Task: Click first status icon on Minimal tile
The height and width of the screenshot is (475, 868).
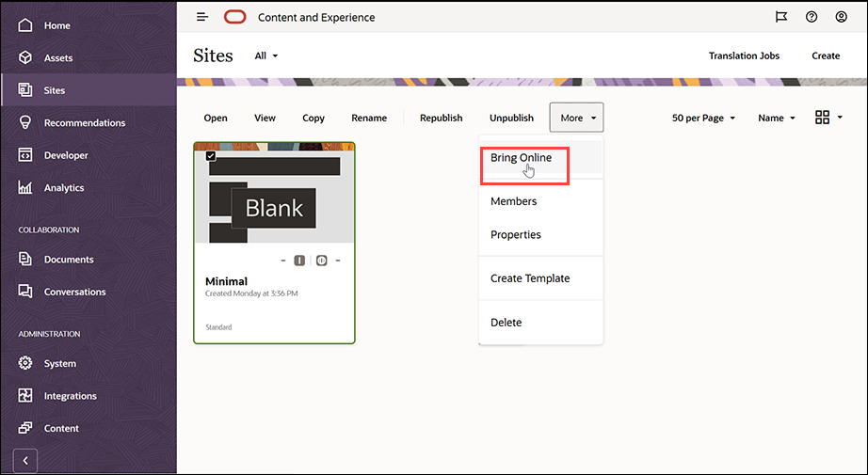Action: [299, 261]
